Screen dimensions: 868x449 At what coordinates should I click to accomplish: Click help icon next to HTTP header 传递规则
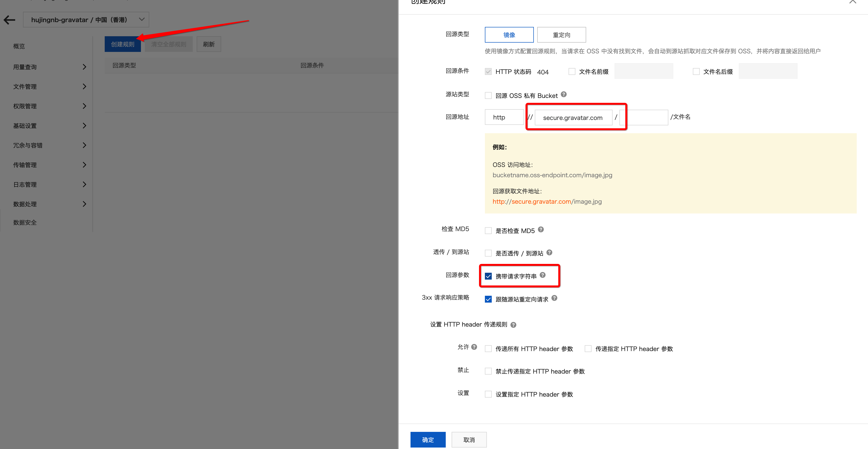click(x=513, y=325)
